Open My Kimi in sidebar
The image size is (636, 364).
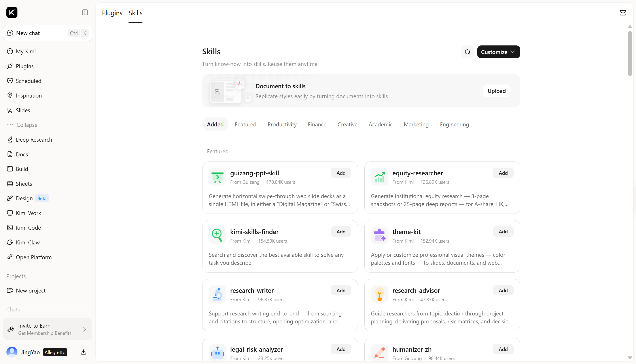47,51
